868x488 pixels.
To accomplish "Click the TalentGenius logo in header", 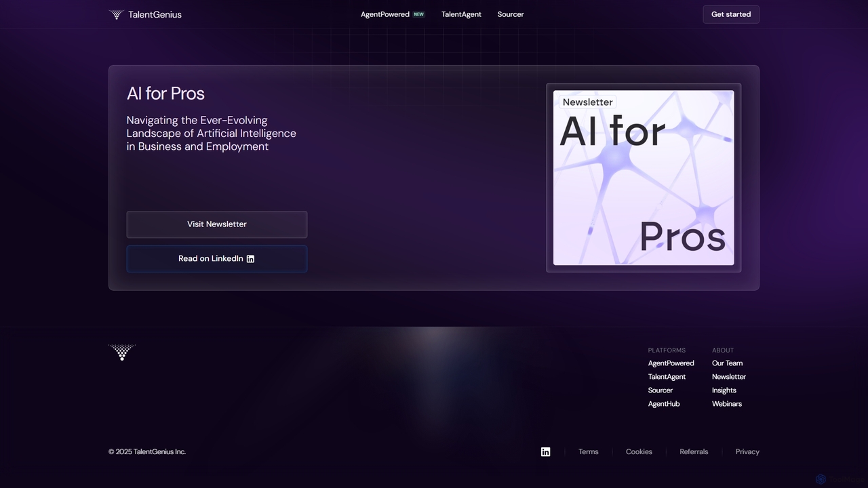I will 145,14.
